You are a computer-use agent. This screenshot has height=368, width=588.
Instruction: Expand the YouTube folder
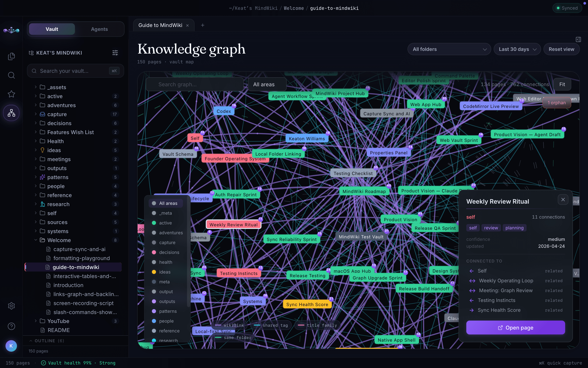(x=36, y=321)
